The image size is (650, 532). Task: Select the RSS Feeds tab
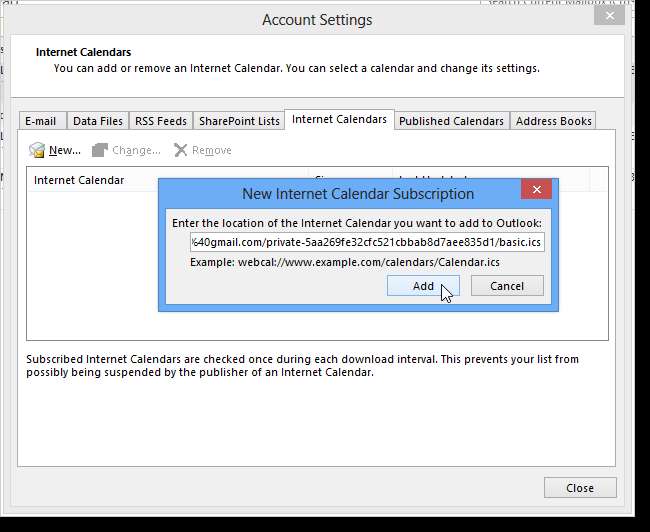coord(160,121)
